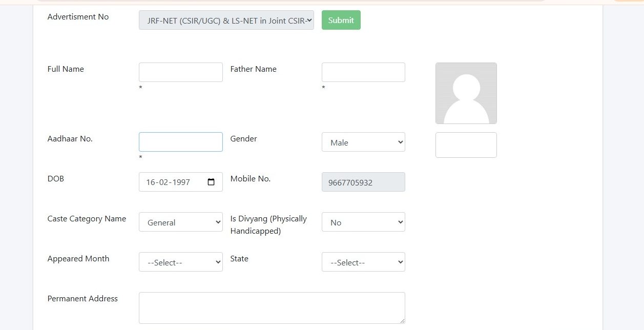Expand the State dropdown
The height and width of the screenshot is (330, 644).
pos(363,262)
